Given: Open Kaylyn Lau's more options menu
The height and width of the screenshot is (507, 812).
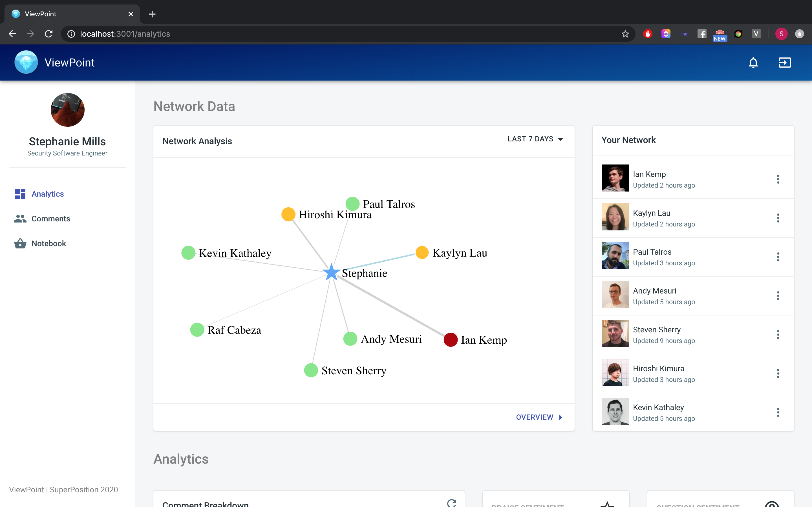Looking at the screenshot, I should tap(778, 218).
